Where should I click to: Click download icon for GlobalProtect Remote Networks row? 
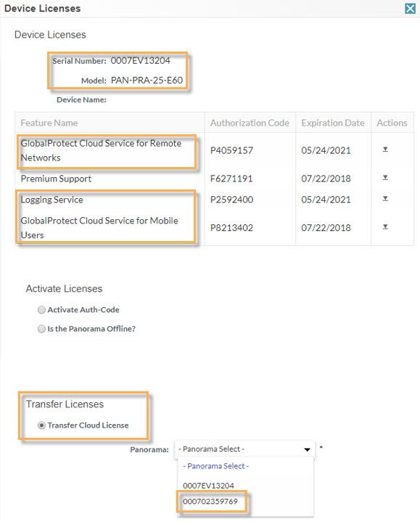pyautogui.click(x=385, y=150)
